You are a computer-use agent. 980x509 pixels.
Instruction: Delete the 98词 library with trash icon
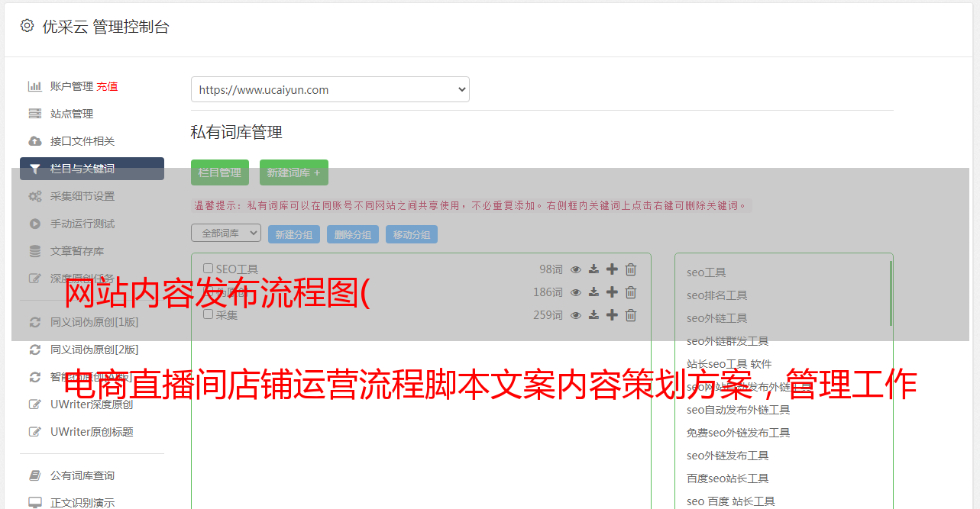[x=631, y=269]
